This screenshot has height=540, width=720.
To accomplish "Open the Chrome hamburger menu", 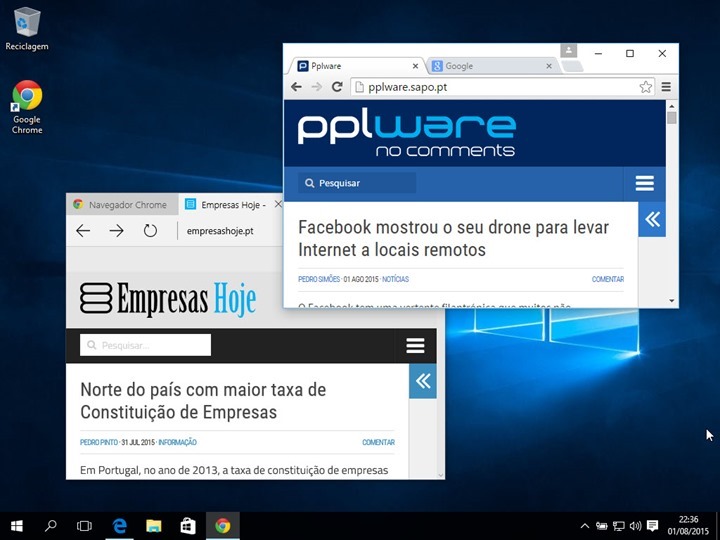I will point(666,87).
